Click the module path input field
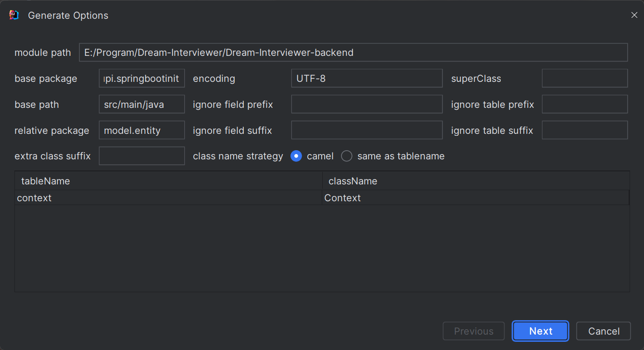The width and height of the screenshot is (644, 350). point(353,52)
